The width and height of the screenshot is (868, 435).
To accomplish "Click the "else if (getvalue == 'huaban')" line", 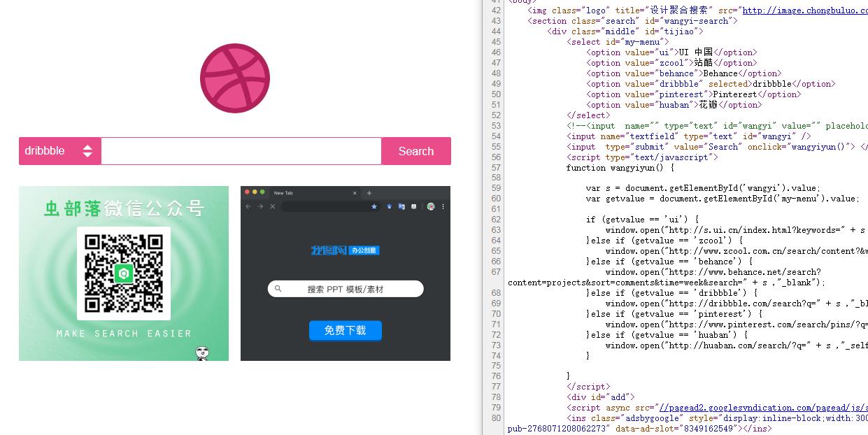I will (667, 335).
